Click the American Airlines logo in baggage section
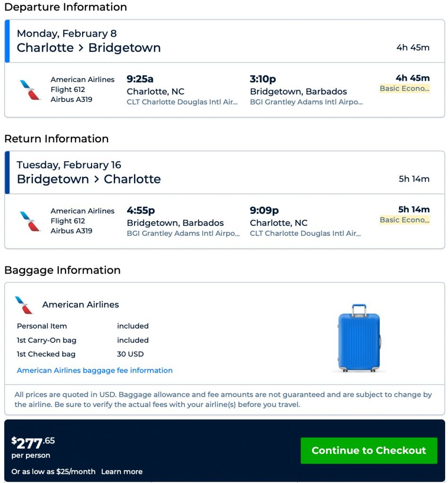448x483 pixels. (25, 305)
